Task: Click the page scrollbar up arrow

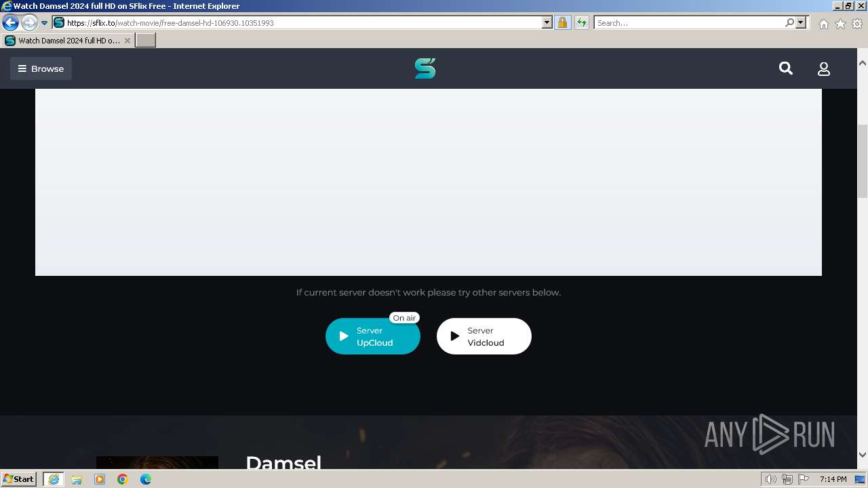Action: pyautogui.click(x=863, y=63)
